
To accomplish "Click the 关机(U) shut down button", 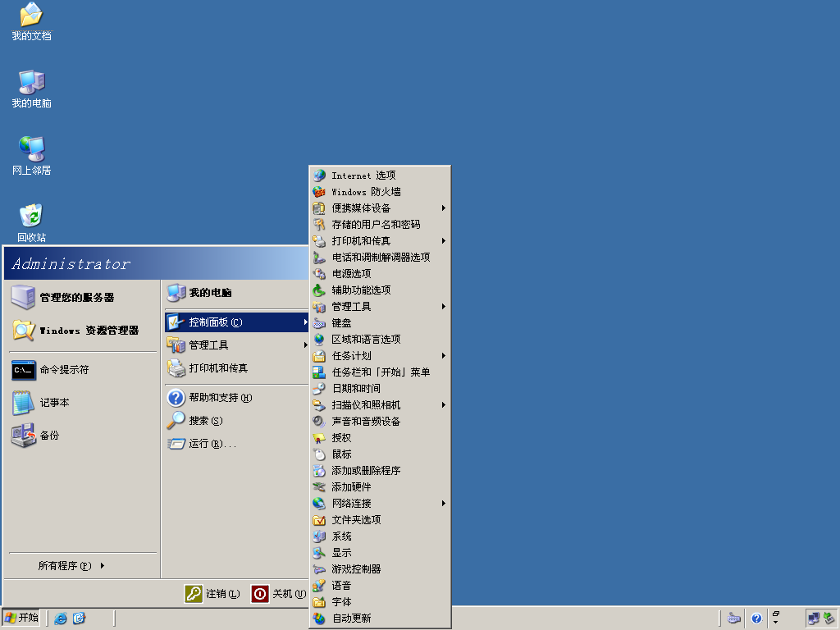I will click(x=279, y=594).
